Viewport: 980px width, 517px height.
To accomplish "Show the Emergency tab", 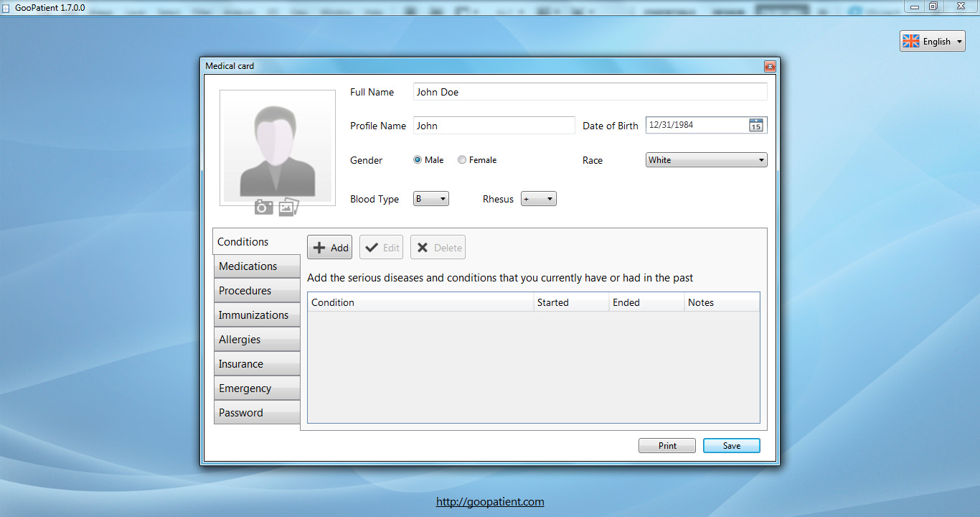I will point(256,388).
